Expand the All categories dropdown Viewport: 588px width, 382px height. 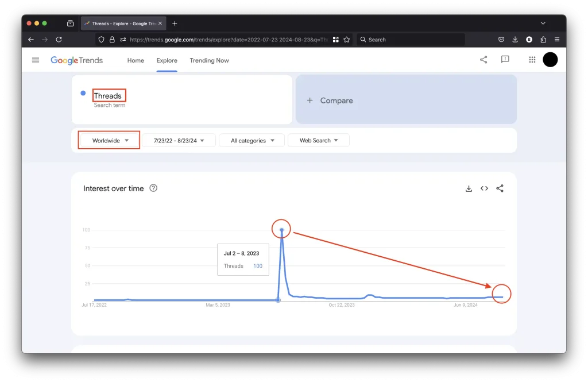coord(252,140)
